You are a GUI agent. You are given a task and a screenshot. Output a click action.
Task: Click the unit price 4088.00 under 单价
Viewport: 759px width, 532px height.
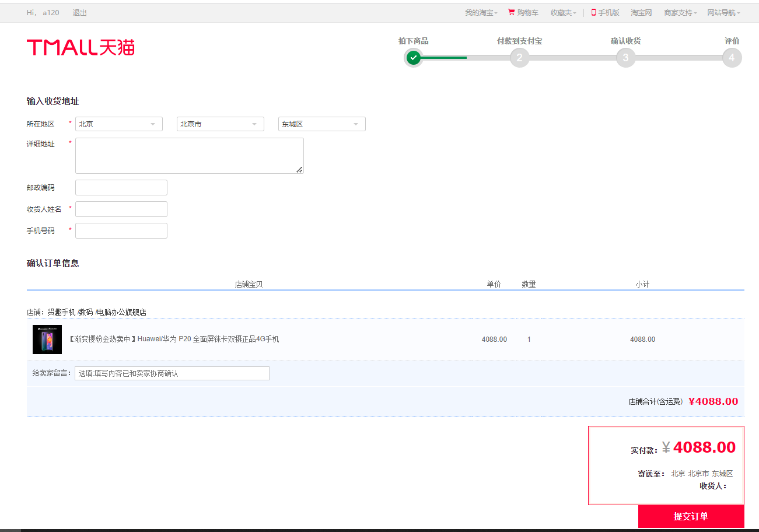click(x=494, y=339)
